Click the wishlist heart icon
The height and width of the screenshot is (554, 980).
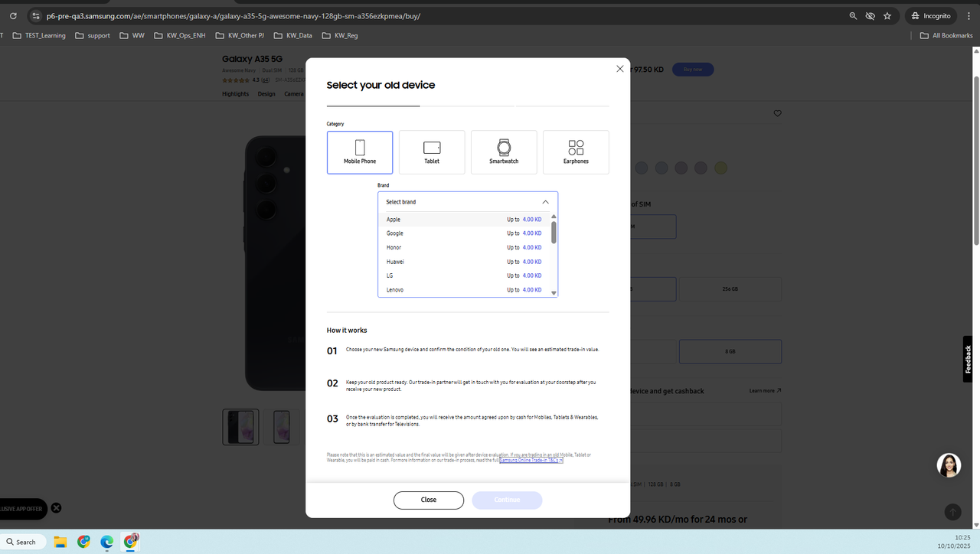click(x=777, y=112)
